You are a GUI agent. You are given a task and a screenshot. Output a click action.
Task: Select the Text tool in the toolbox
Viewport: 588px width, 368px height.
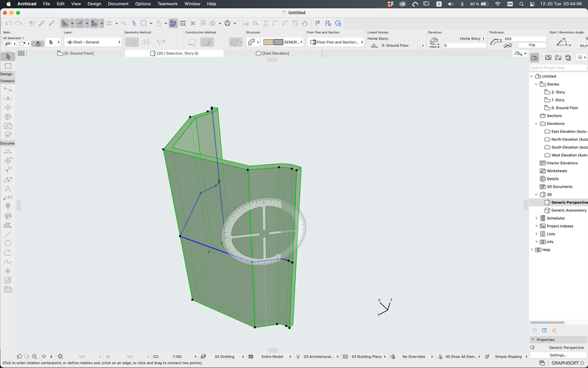pos(8,188)
